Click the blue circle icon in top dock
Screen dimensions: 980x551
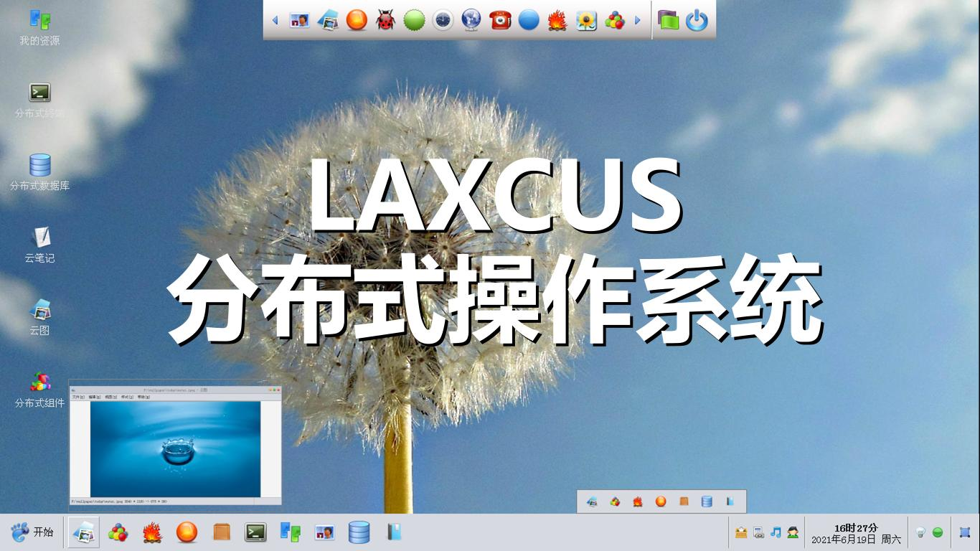coord(529,20)
